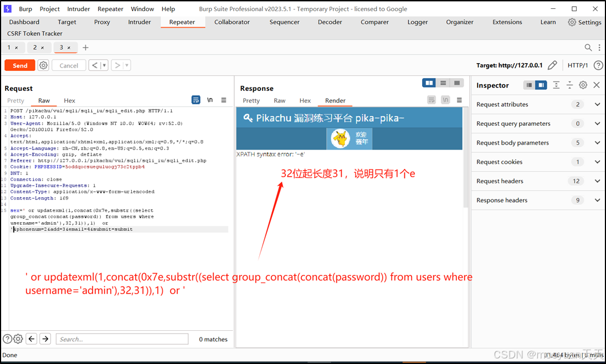Screen dimensions: 606x364
Task: Jump to next search match arrow
Action: [45, 339]
